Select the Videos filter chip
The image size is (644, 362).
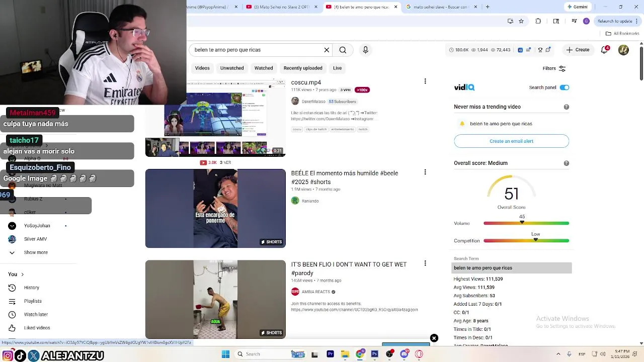[x=202, y=68]
